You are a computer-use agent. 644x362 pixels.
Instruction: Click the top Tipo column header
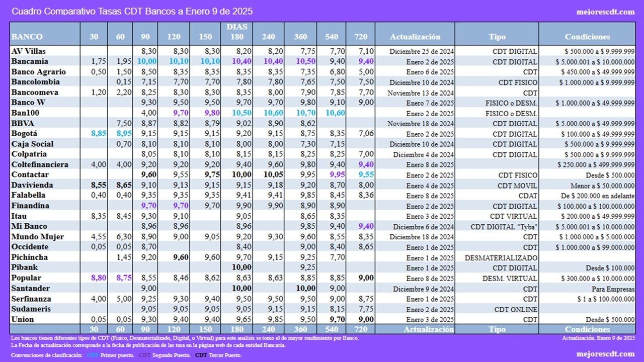[x=497, y=37]
